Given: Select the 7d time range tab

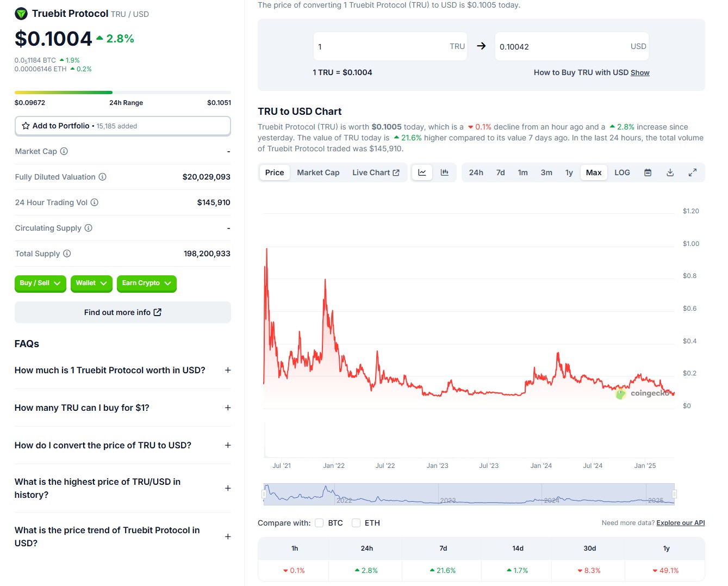Looking at the screenshot, I should point(500,172).
